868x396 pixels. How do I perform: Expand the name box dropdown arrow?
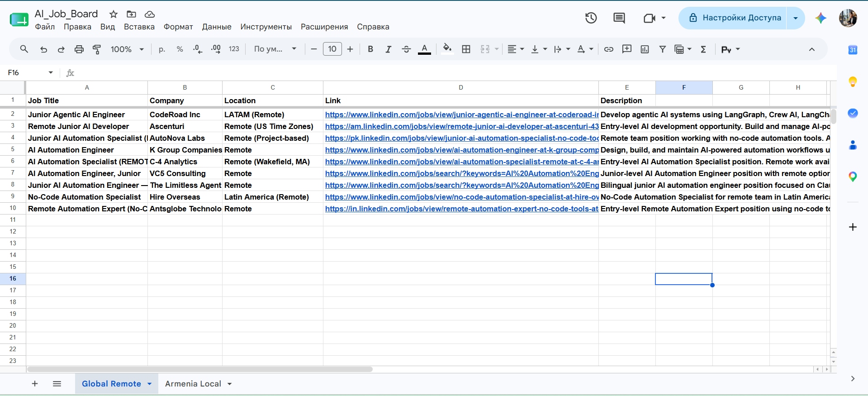[x=51, y=72]
